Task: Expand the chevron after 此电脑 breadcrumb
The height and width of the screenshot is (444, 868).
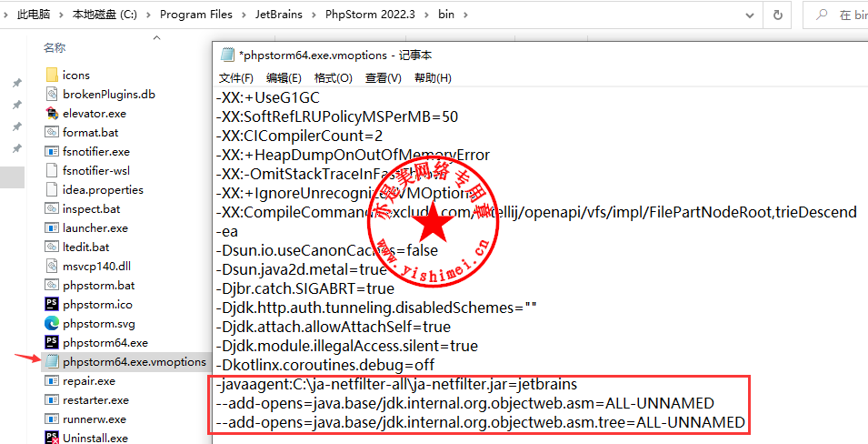Action: pyautogui.click(x=62, y=15)
